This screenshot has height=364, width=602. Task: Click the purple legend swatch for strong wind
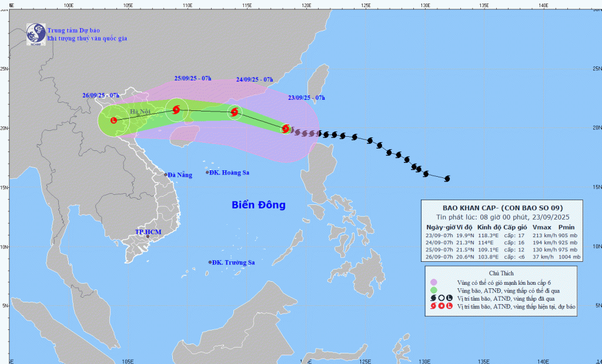click(434, 282)
